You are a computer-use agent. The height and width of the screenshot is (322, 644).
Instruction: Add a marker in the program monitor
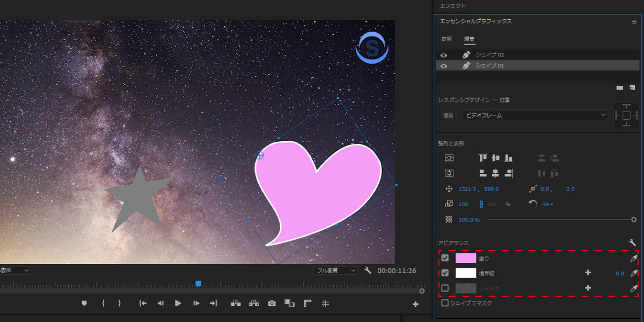pos(84,303)
